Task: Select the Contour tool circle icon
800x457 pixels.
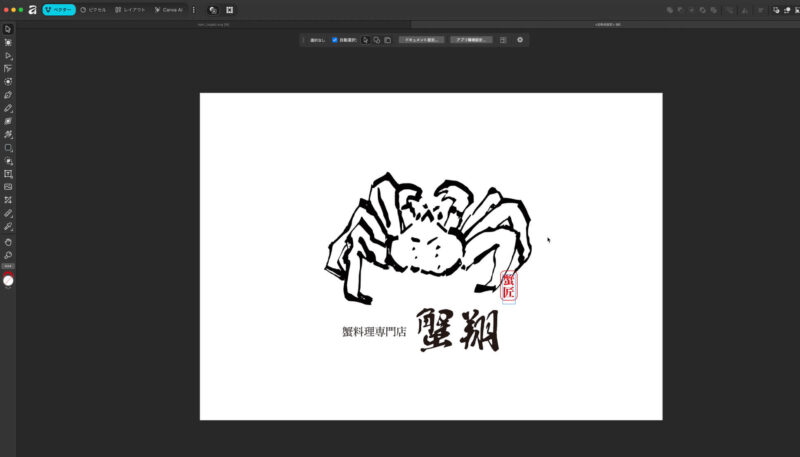Action: click(8, 82)
